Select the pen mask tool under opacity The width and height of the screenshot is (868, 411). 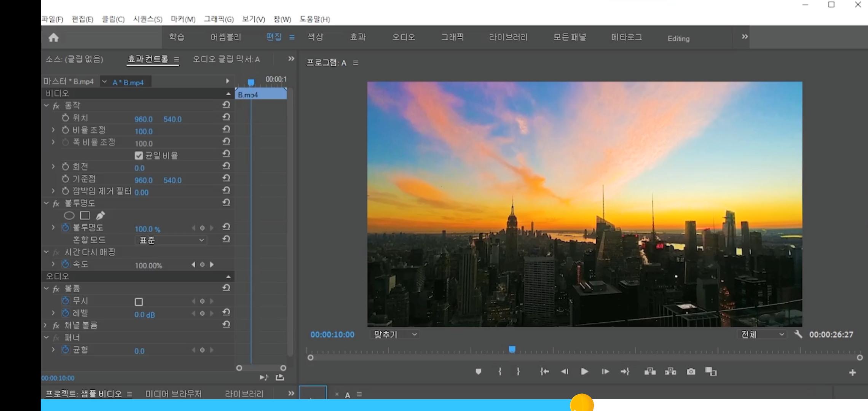tap(100, 216)
